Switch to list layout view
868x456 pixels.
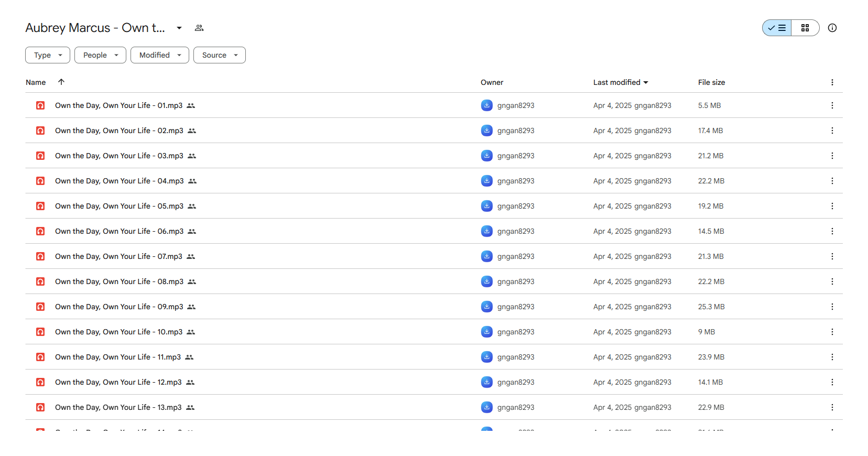pyautogui.click(x=777, y=28)
